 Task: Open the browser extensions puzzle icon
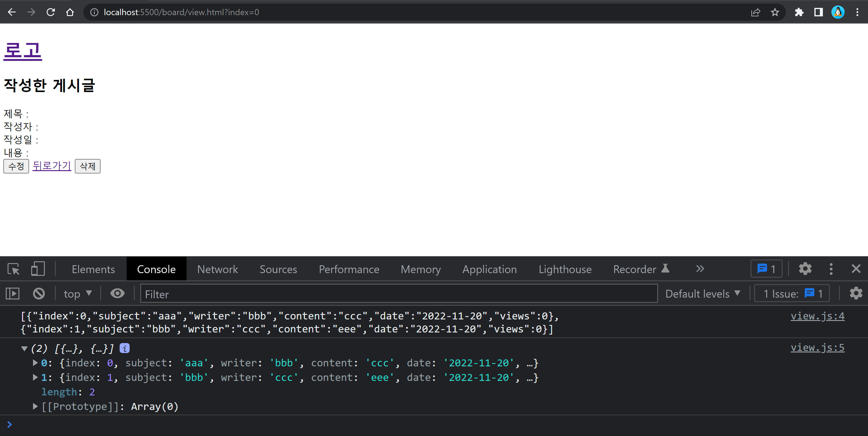pos(799,12)
